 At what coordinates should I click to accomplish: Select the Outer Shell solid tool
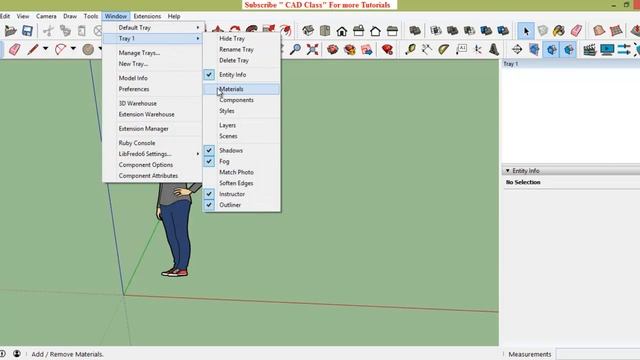[x=415, y=31]
